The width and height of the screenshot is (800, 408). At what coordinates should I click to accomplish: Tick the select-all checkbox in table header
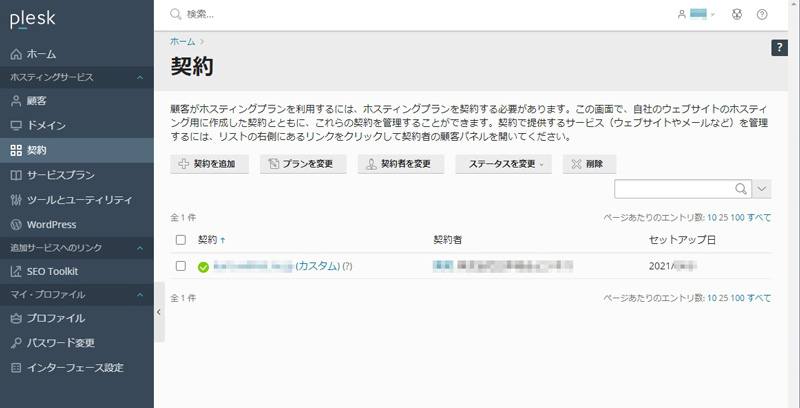coord(180,240)
